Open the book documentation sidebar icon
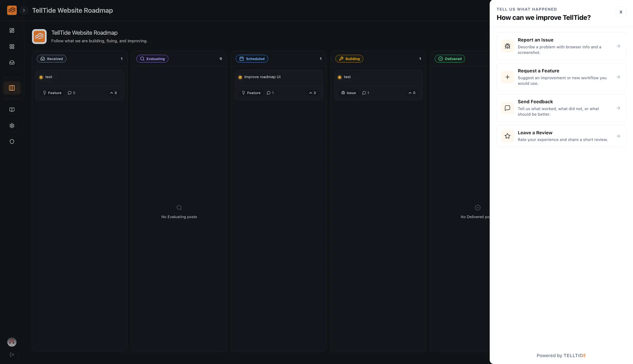Viewport: 633px width, 364px height. point(12,110)
